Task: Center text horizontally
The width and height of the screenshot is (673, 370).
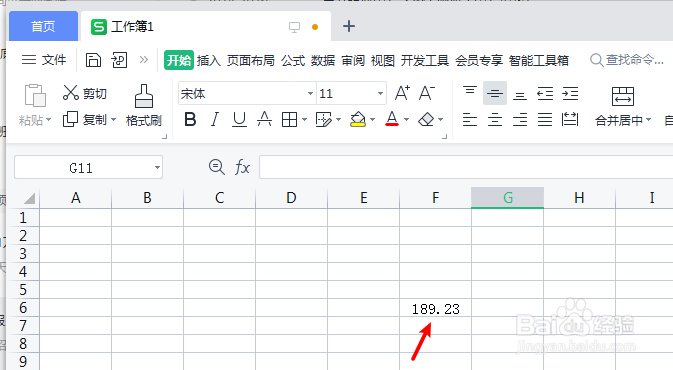Action: coord(495,119)
